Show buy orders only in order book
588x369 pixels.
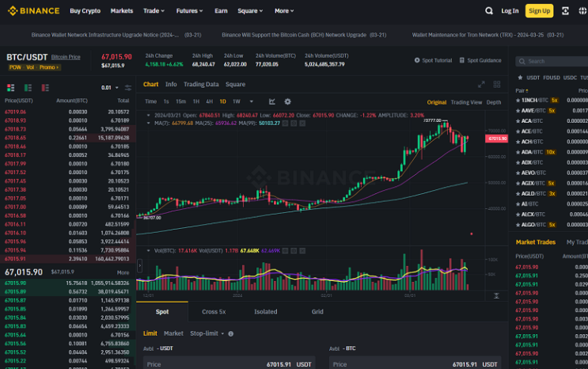click(x=28, y=88)
